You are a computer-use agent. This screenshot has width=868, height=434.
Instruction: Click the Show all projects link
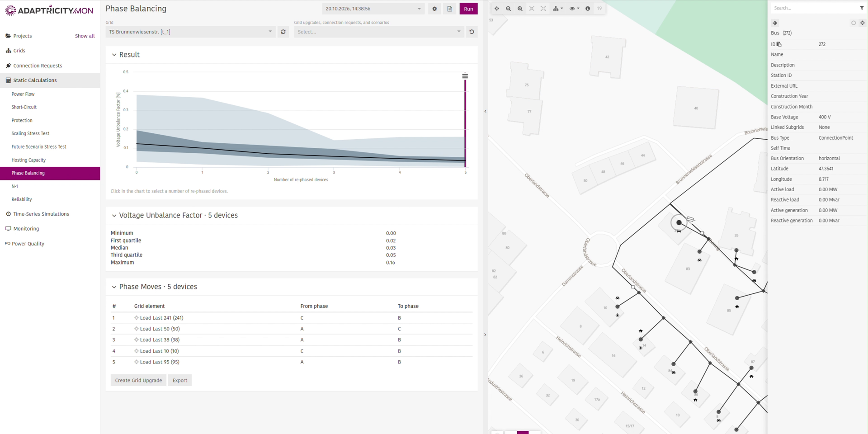pos(85,36)
